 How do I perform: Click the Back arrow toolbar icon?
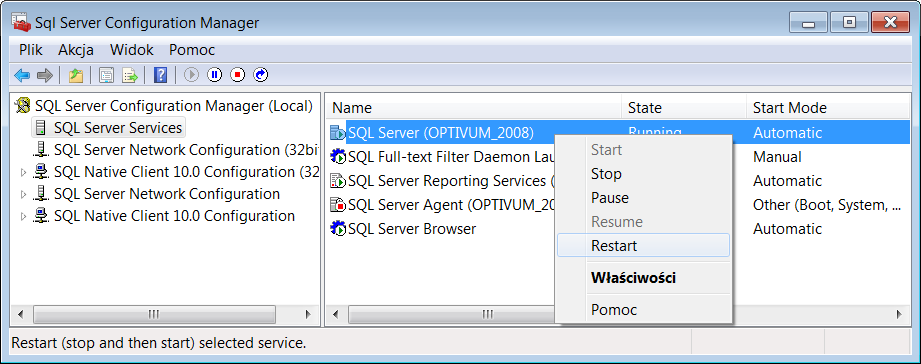pyautogui.click(x=22, y=75)
